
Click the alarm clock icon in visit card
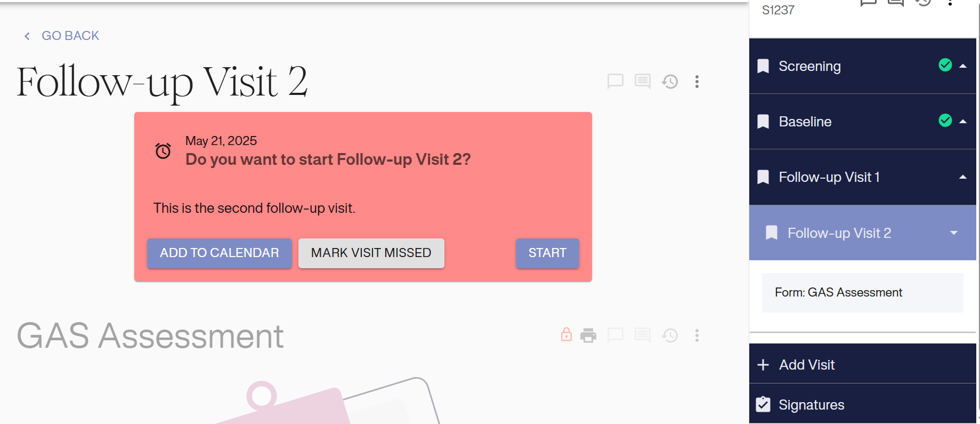point(163,151)
